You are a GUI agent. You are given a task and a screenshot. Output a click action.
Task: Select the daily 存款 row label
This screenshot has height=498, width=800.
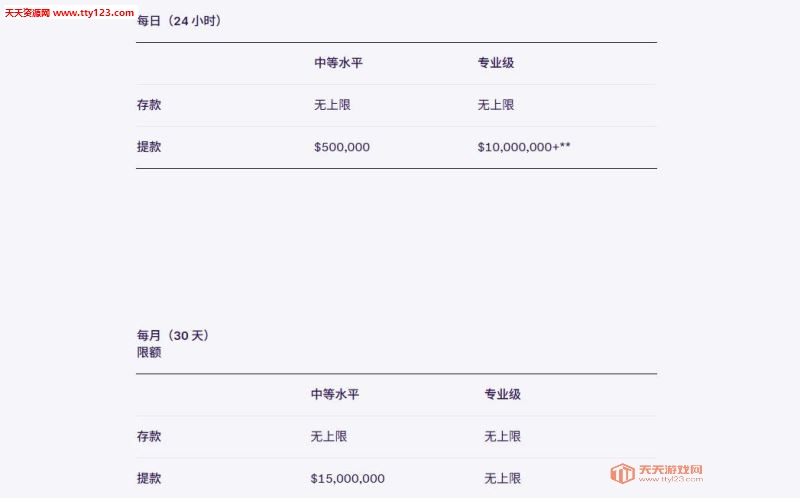tap(149, 105)
